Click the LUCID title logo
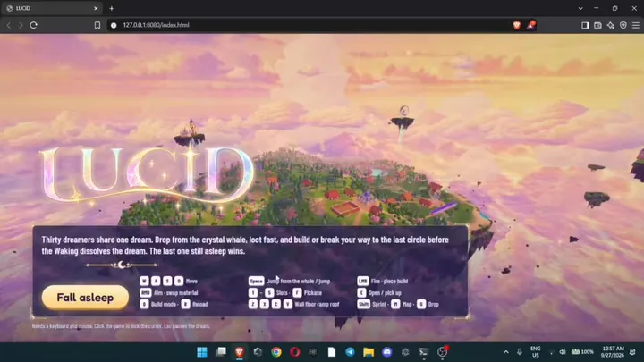 (x=146, y=176)
